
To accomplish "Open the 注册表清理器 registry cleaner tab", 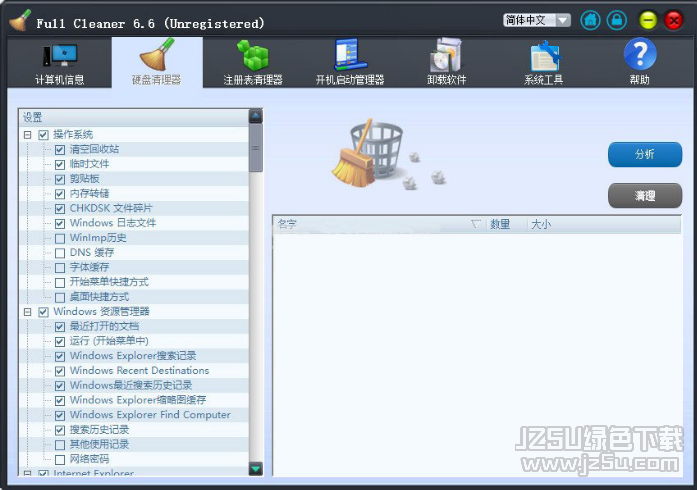I will [x=253, y=63].
